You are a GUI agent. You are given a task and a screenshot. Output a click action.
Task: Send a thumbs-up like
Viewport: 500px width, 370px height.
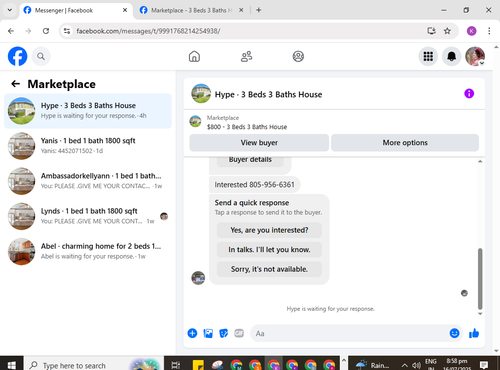474,333
